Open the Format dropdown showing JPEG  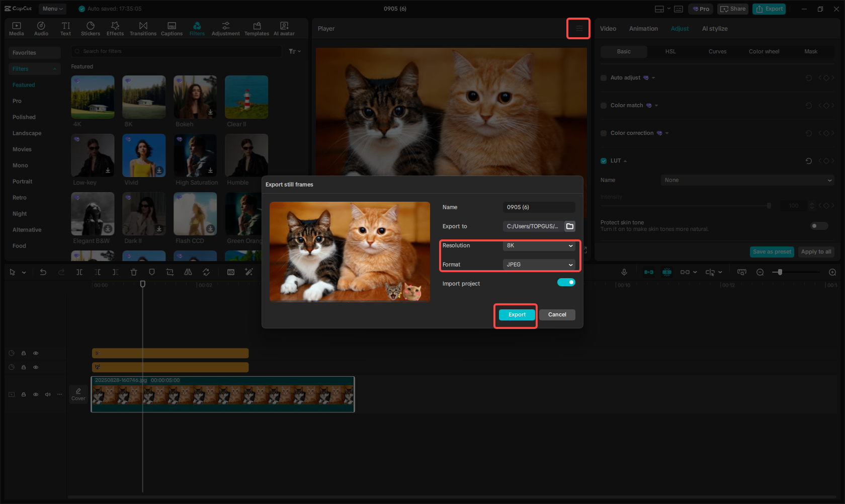(x=539, y=265)
